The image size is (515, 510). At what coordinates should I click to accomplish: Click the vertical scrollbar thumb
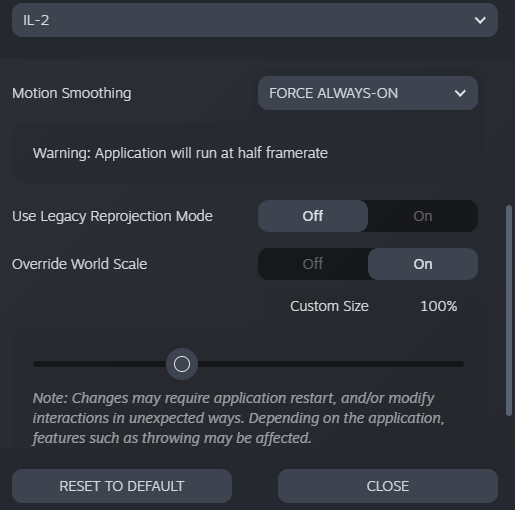509,311
